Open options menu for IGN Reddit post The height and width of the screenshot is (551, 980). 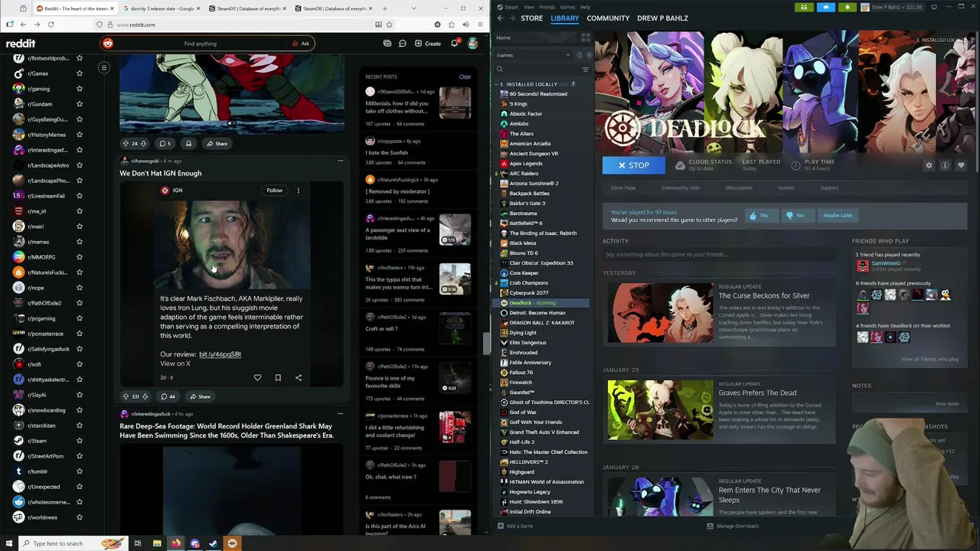pos(340,161)
